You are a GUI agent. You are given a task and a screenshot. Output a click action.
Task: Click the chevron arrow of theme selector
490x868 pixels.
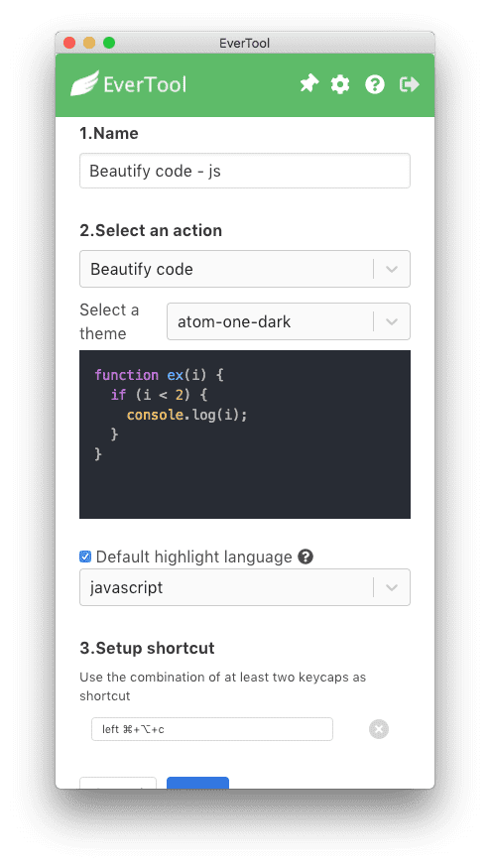392,321
